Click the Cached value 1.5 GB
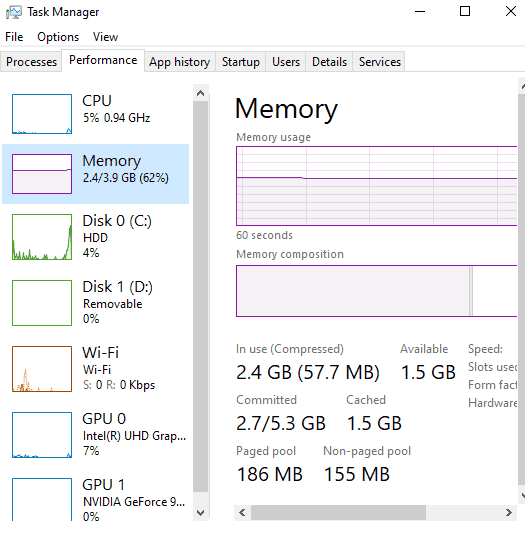Screen dimensions: 525x534 pos(374,423)
